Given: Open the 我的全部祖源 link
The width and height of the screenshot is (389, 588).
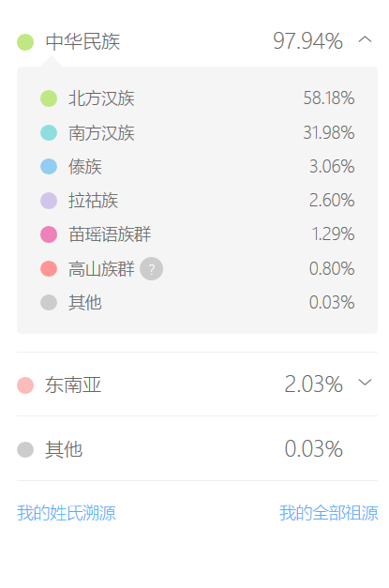Looking at the screenshot, I should [x=329, y=513].
